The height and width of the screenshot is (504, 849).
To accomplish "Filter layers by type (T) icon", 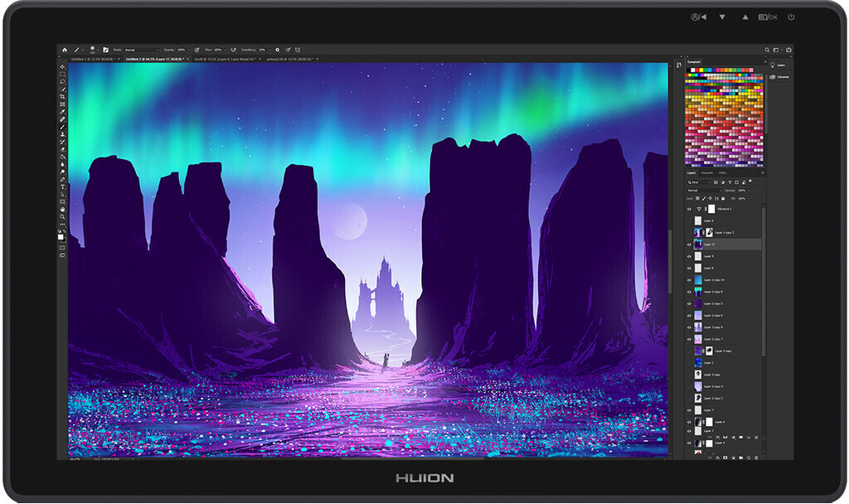I will pyautogui.click(x=730, y=182).
